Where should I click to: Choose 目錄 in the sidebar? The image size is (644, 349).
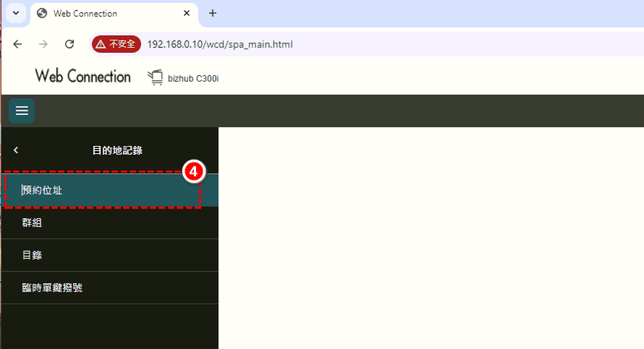point(32,255)
